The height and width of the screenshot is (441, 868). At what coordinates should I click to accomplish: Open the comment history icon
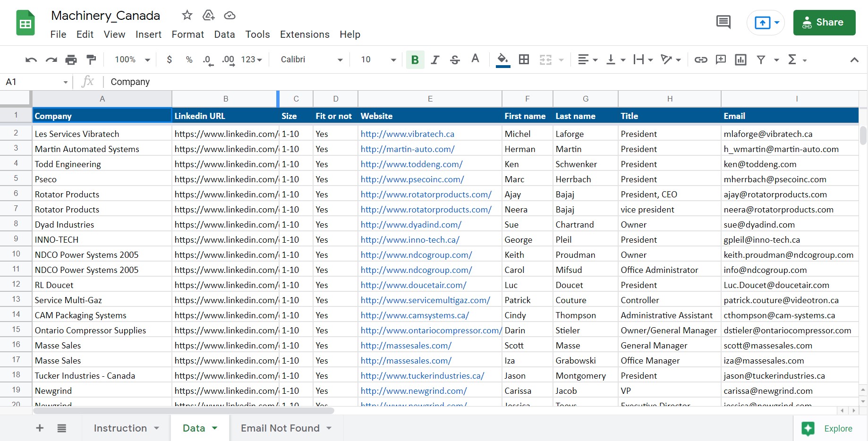point(723,22)
